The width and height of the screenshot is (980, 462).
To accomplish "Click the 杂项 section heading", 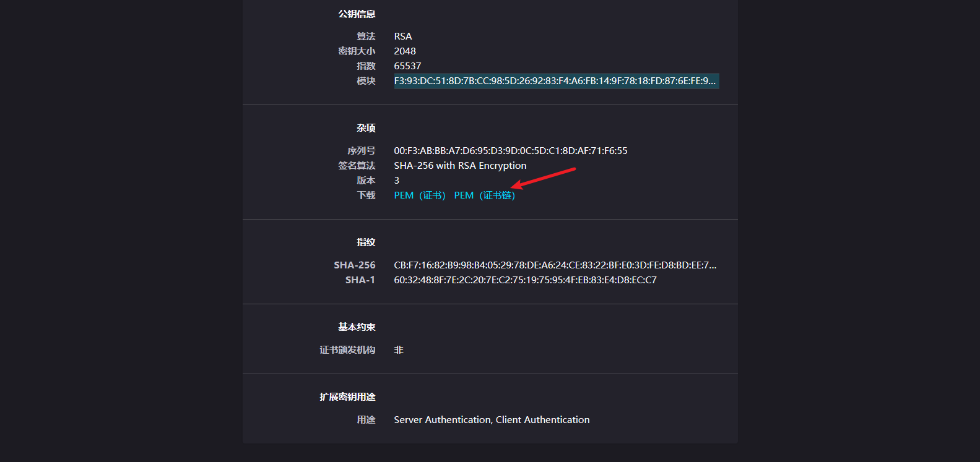I will click(366, 128).
